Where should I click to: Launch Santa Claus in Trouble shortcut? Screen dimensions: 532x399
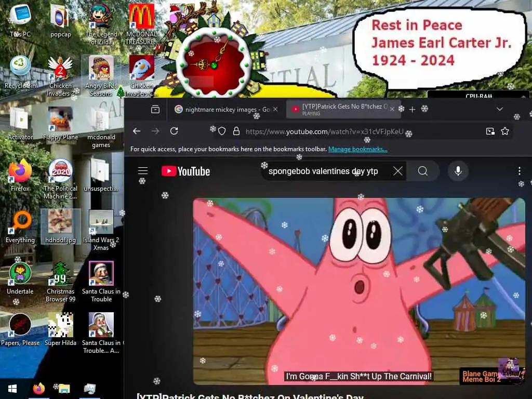tap(101, 282)
